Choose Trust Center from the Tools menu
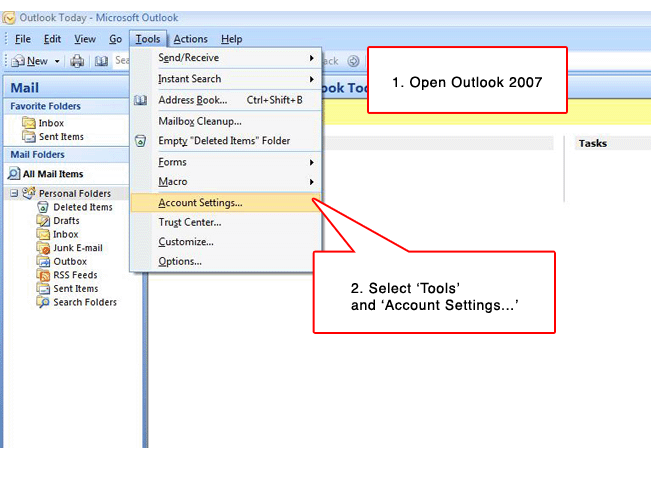 [x=190, y=222]
